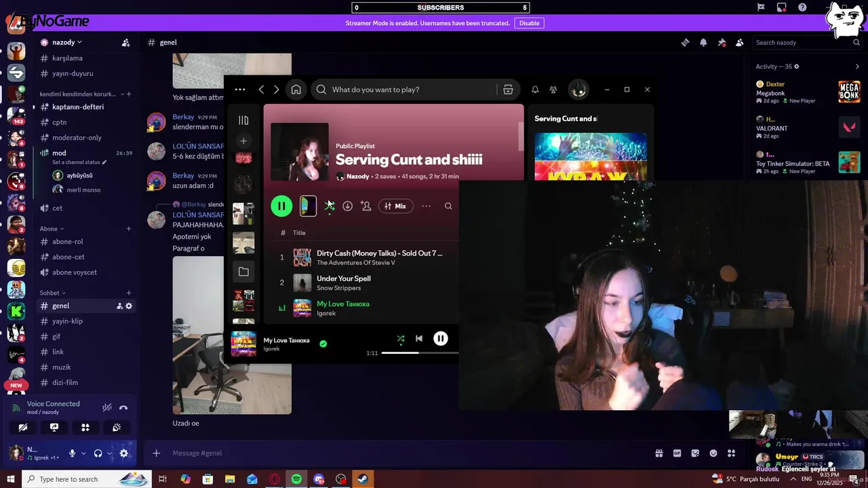
Task: Collapse the Sohbet category
Action: (52, 293)
